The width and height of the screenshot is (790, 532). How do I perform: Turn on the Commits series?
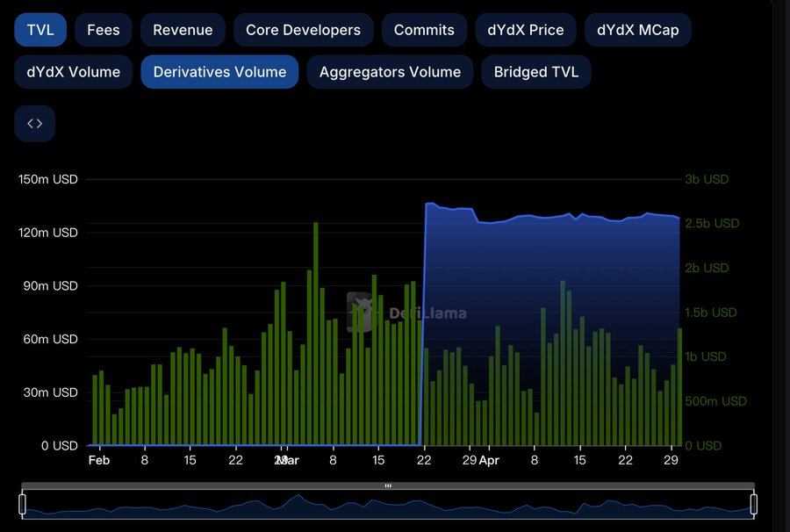click(x=424, y=30)
